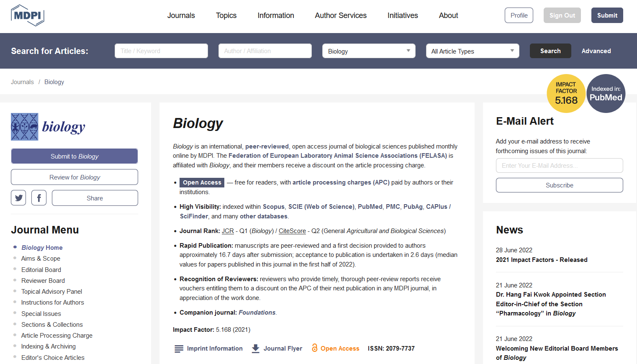The image size is (637, 364).
Task: Expand the All Article Types dropdown
Action: (x=473, y=51)
